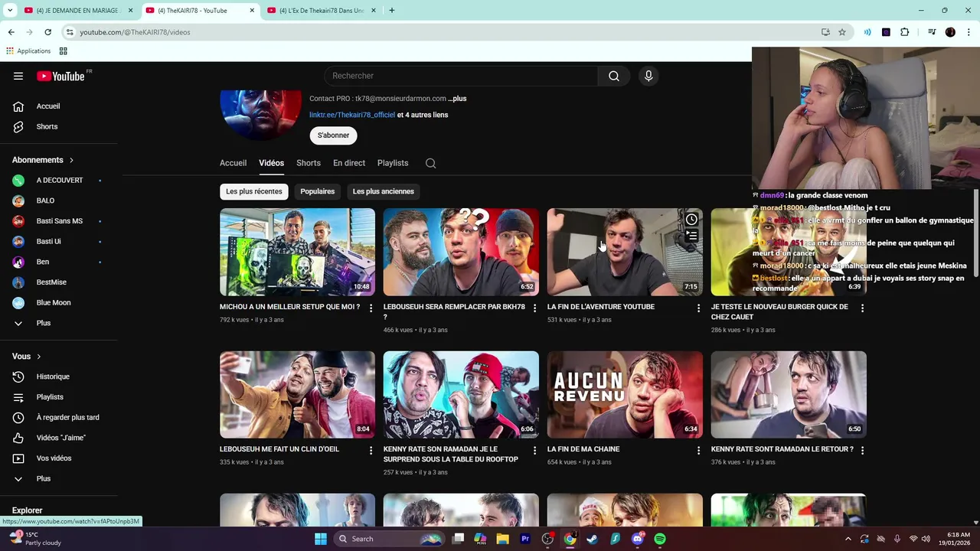Viewport: 980px width, 551px height.
Task: Go back in browser history
Action: click(x=11, y=32)
